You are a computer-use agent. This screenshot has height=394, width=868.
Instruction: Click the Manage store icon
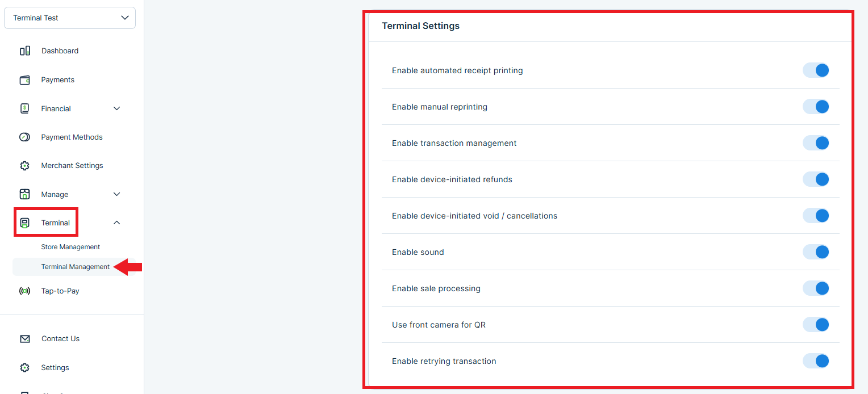pos(25,194)
